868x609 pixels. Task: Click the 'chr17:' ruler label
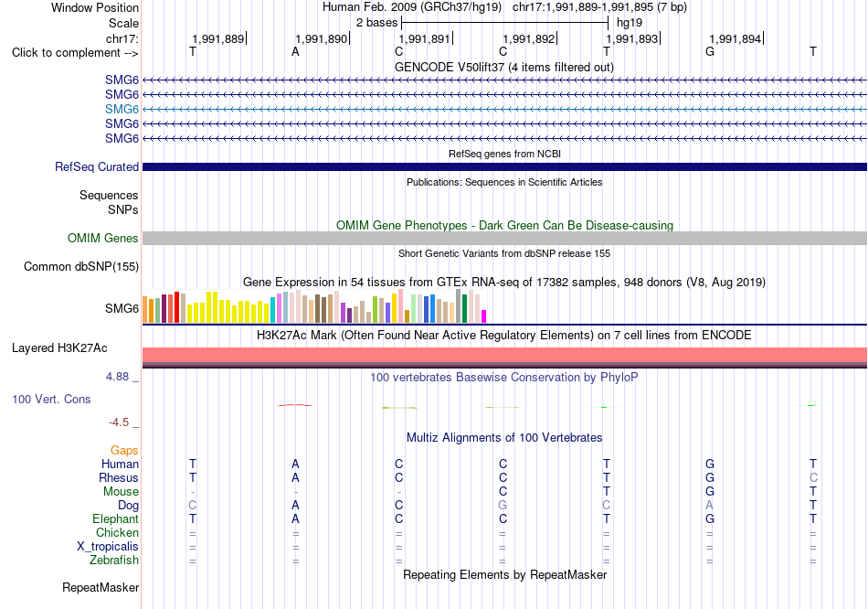point(122,38)
